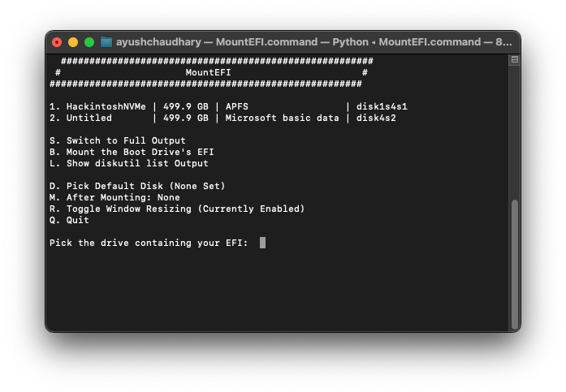Screen dimensions: 566x392
Task: Click the MountEFI header title text
Action: tap(208, 72)
